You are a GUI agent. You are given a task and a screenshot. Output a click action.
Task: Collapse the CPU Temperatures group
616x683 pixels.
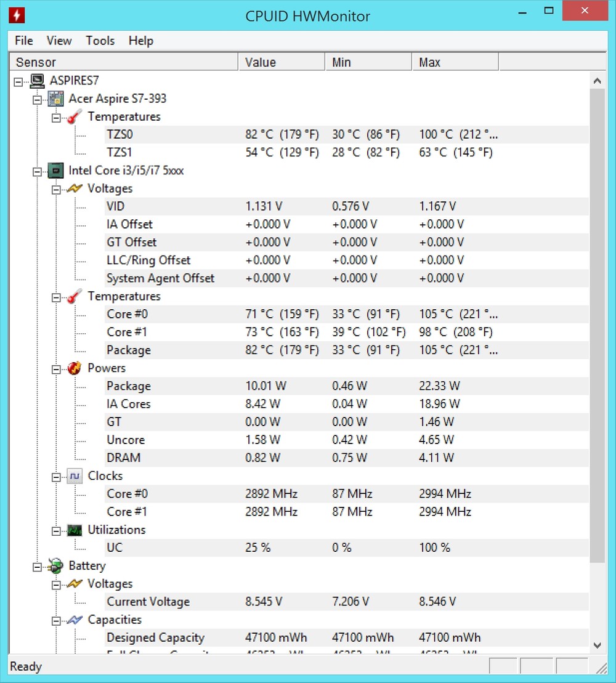coord(56,297)
